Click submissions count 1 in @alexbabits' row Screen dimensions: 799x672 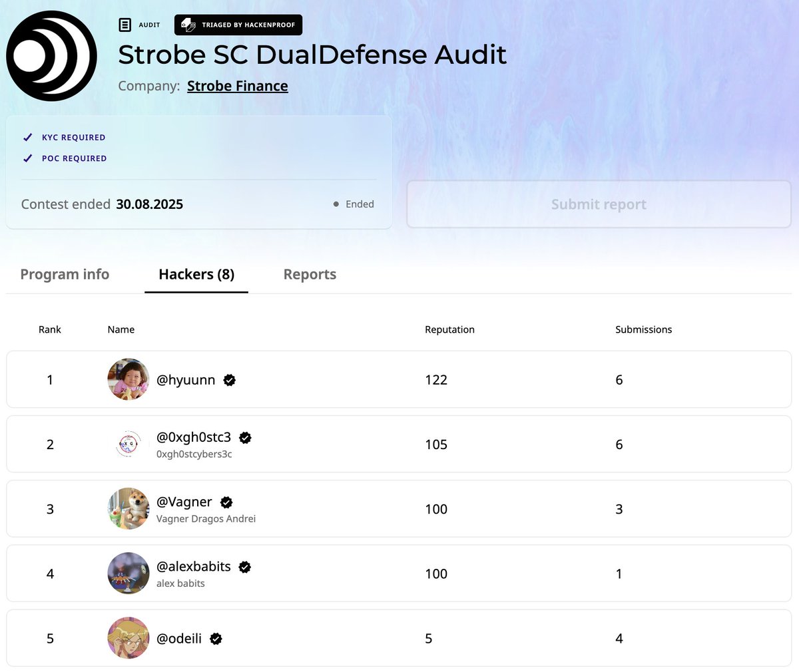(x=619, y=574)
